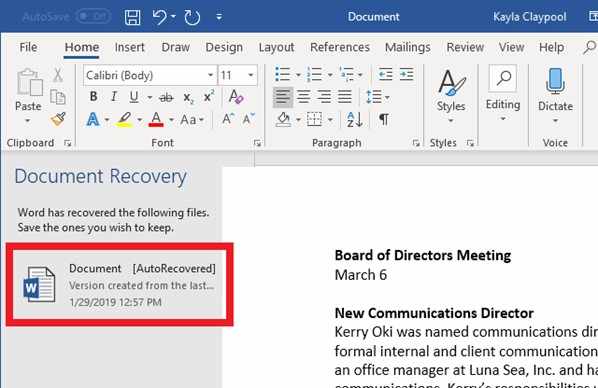Viewport: 598px width, 388px height.
Task: Toggle Strikethrough formatting
Action: pyautogui.click(x=166, y=98)
